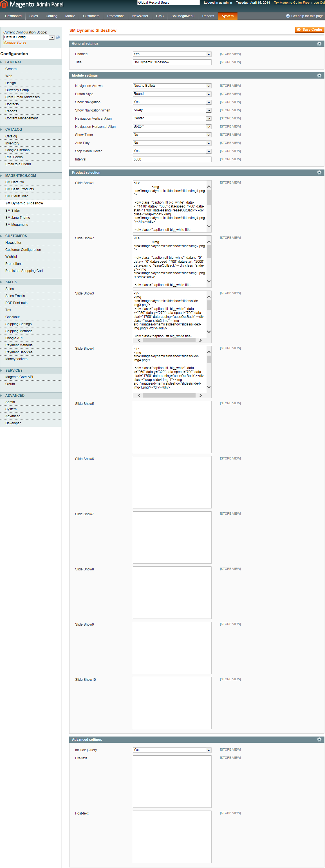Click the Global Record Search field
Screen dimensions: 325x868
[168, 3]
